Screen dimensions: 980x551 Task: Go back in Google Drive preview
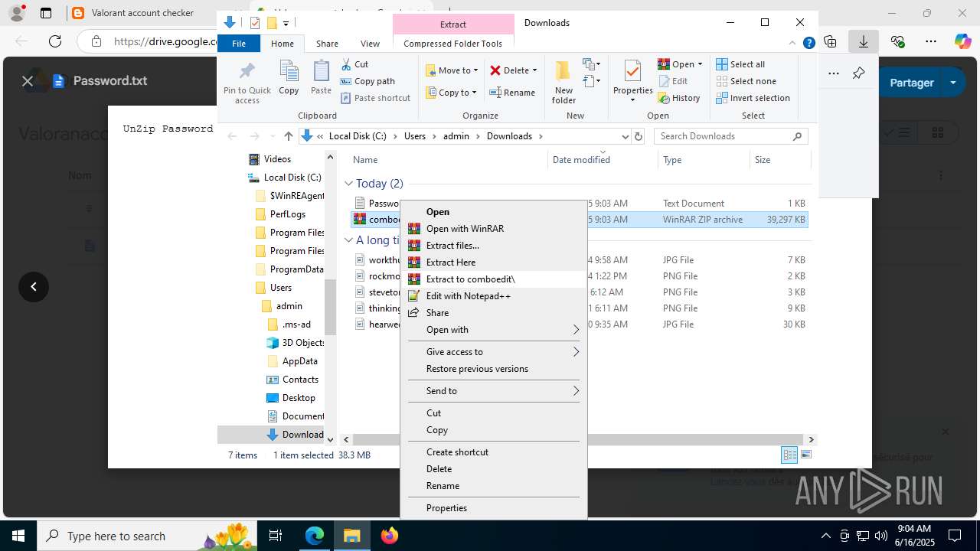(x=34, y=287)
